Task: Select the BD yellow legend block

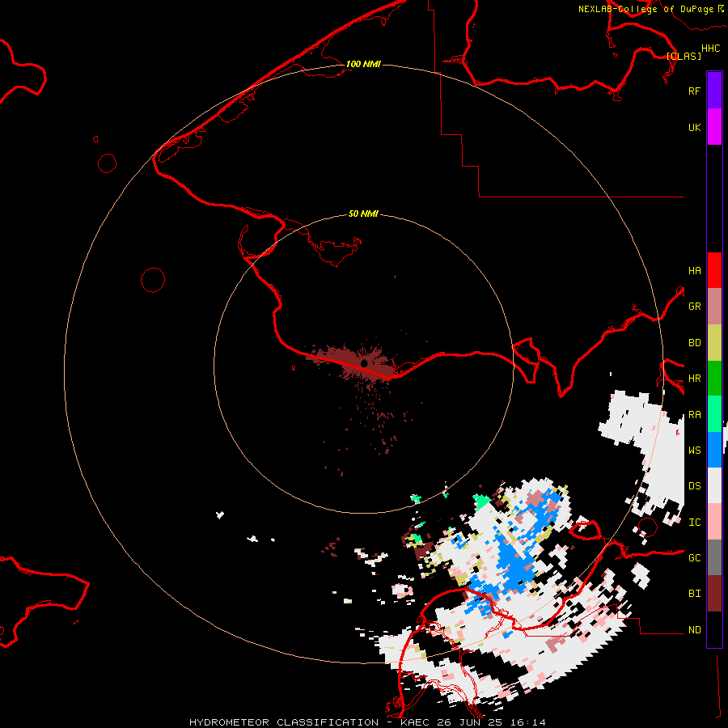Action: 714,343
